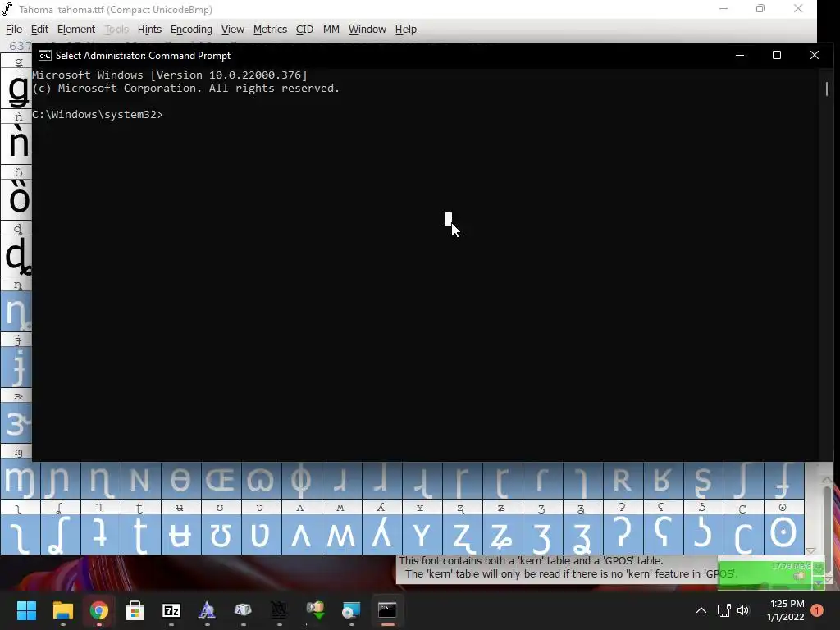
Task: Select the glottal stop (ʔ) glyph cell
Action: [x=622, y=534]
